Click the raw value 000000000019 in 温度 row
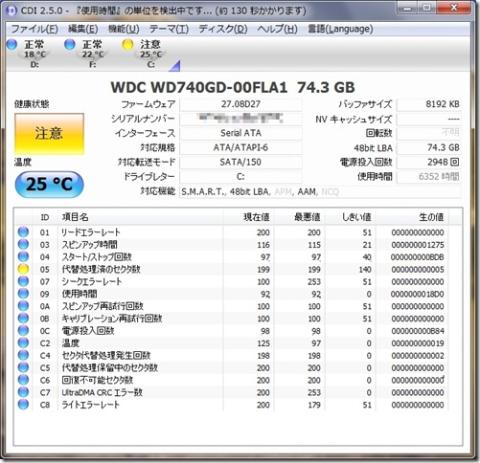 click(x=418, y=343)
